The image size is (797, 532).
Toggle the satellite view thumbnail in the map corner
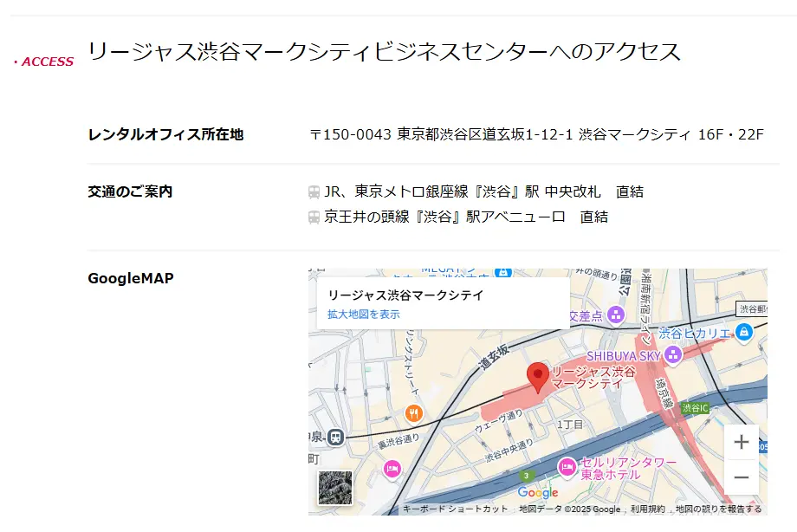point(334,488)
